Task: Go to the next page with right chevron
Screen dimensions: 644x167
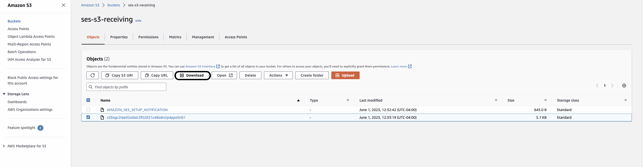Action: (x=612, y=86)
